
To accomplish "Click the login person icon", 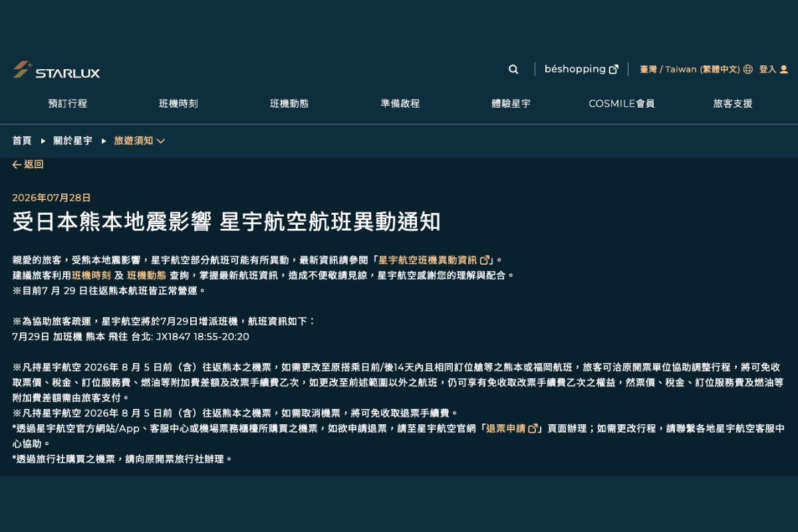I will 784,69.
